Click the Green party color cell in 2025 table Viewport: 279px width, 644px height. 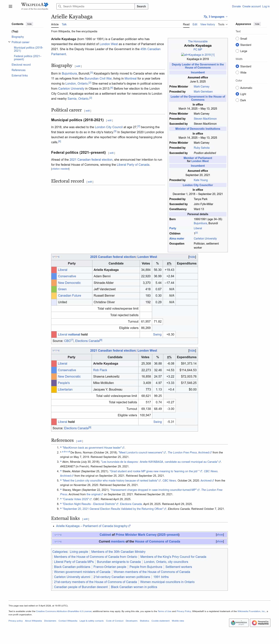click(x=54, y=289)
